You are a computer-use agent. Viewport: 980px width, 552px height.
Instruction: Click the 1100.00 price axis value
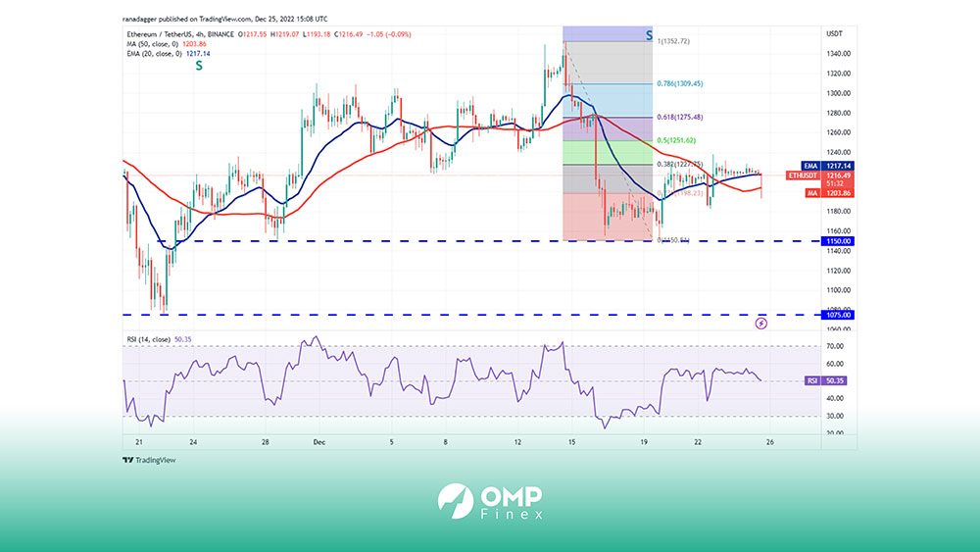tap(839, 290)
